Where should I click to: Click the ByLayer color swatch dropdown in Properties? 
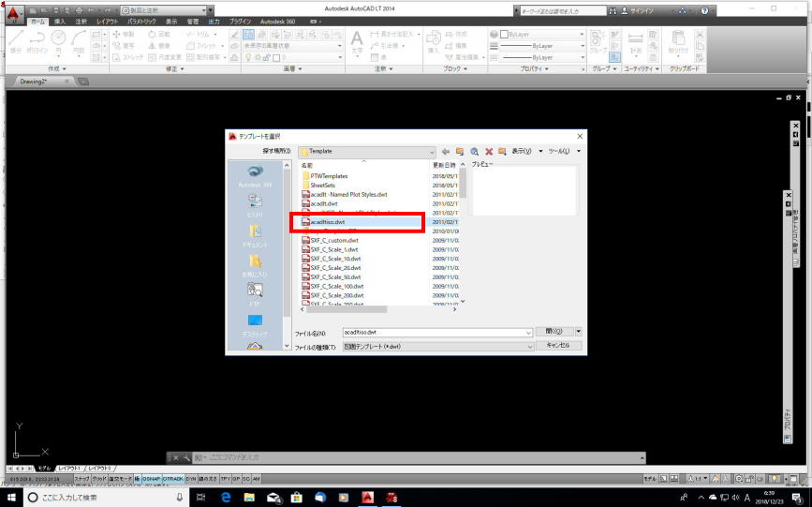pyautogui.click(x=541, y=35)
